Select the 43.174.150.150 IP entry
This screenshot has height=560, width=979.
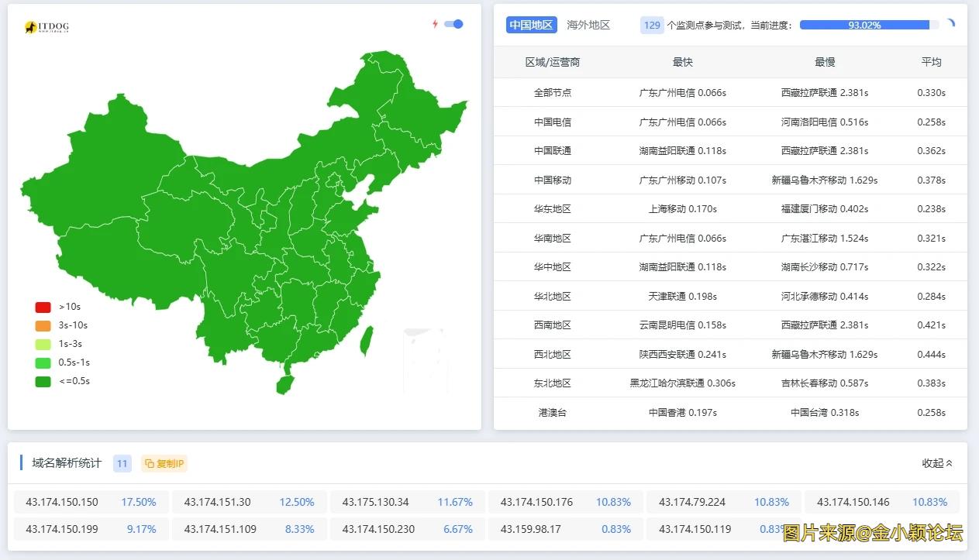62,502
